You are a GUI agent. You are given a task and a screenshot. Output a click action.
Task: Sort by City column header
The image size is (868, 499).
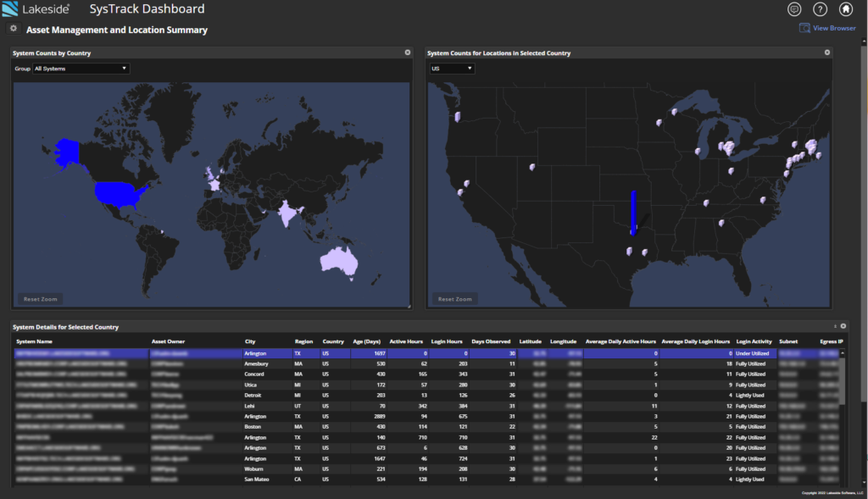[x=250, y=341]
